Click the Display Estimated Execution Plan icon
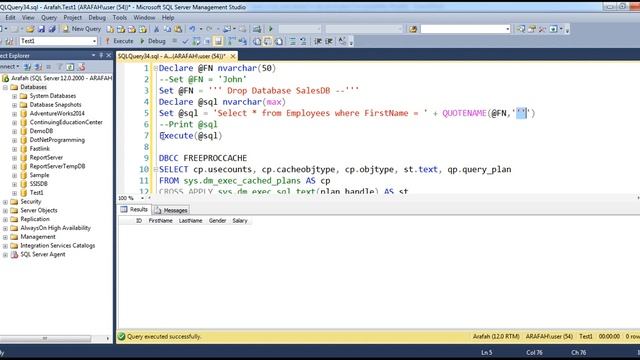Screen dimensions: 640x360 [x=196, y=41]
